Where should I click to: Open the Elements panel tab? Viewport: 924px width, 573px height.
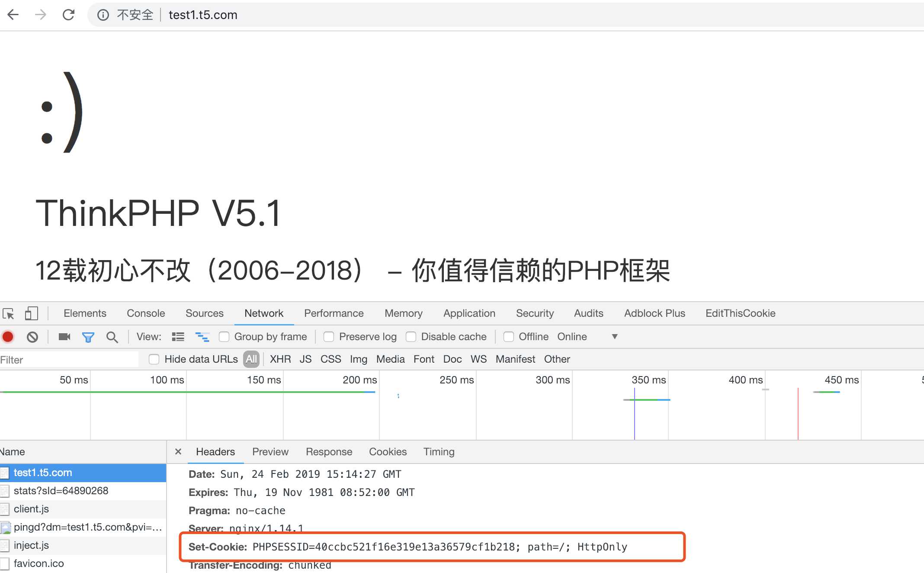pyautogui.click(x=85, y=313)
